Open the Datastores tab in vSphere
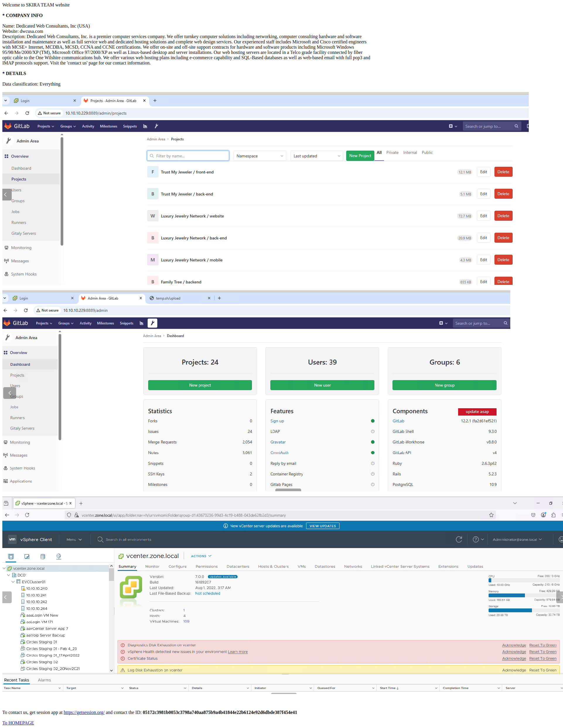 point(325,566)
